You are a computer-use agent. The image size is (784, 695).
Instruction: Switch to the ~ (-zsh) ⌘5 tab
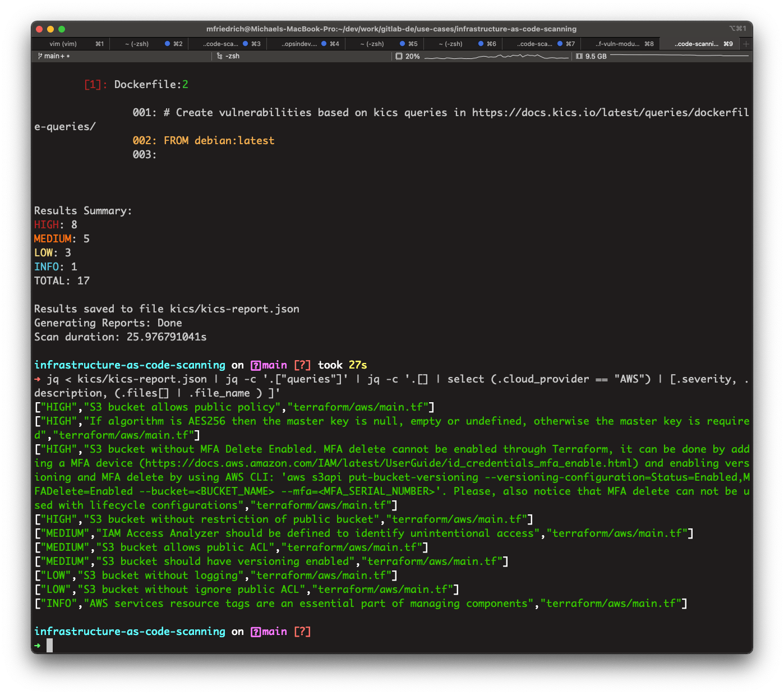coord(372,43)
